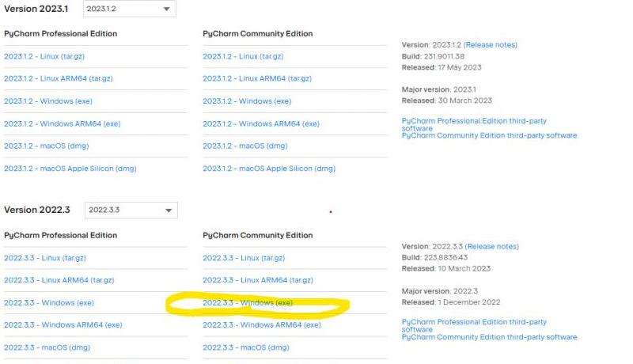Click the 'Released: 10 March 2023' text
Viewport: 633px width, 364px height.
446,269
